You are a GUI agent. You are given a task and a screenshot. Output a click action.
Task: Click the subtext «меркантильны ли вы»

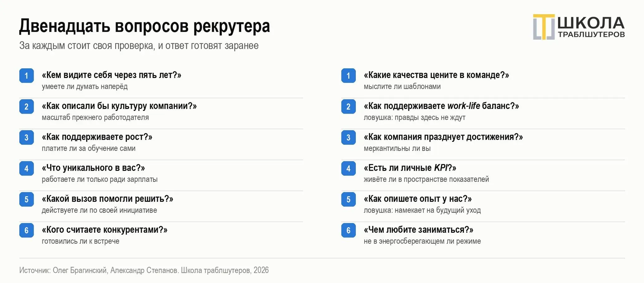(397, 148)
